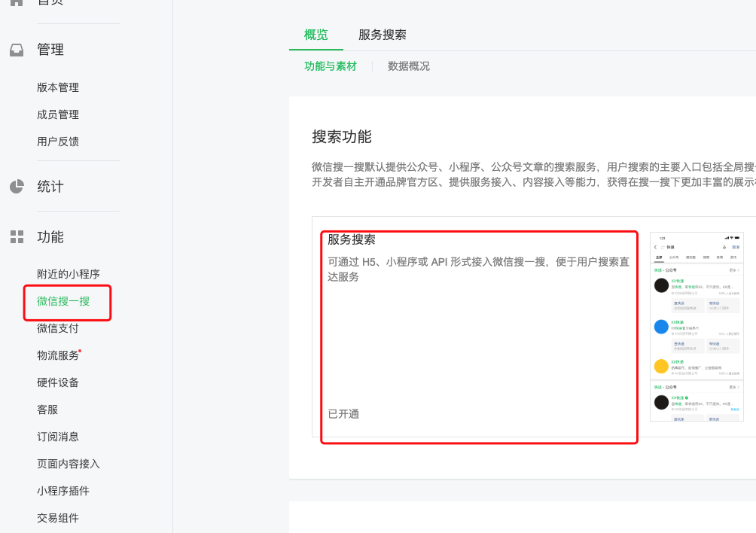The height and width of the screenshot is (533, 756).
Task: Select the 数据概况 sub-tab
Action: click(x=409, y=66)
